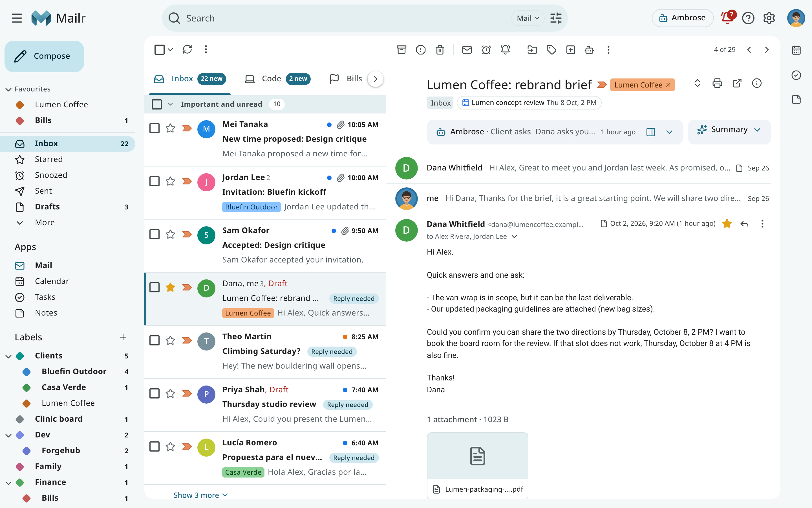Open the help question mark icon
The image size is (812, 508).
pos(748,18)
